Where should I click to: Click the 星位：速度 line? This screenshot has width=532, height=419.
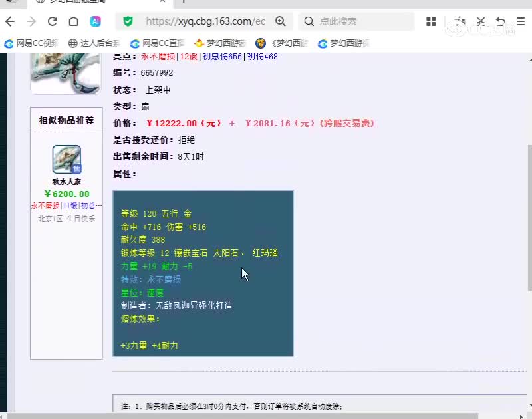[142, 293]
